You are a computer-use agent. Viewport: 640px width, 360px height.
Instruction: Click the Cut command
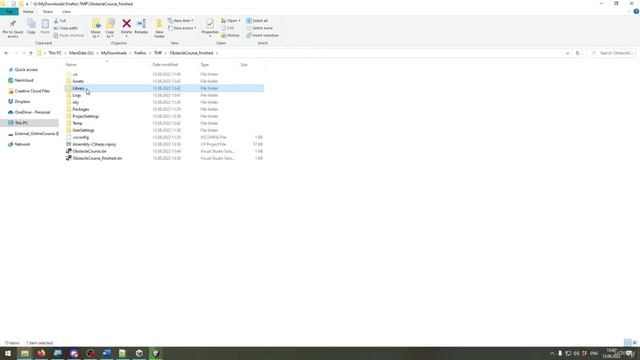coord(60,20)
